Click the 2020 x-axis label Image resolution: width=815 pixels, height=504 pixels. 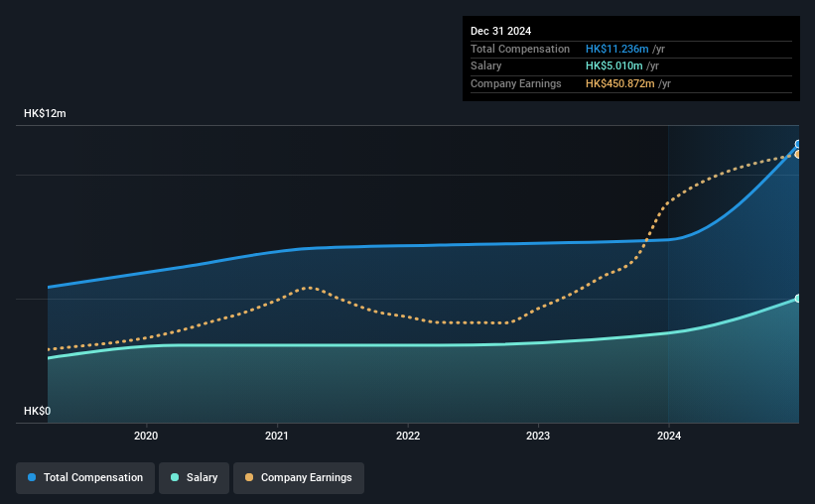click(x=146, y=436)
